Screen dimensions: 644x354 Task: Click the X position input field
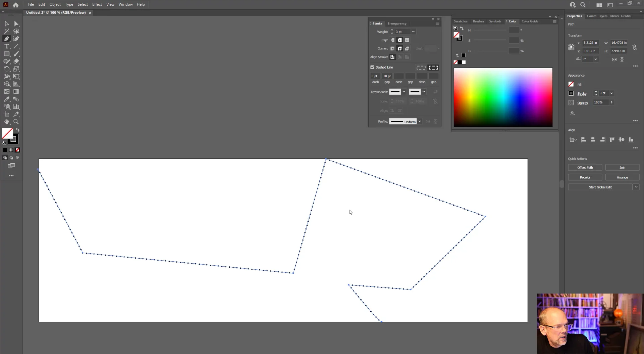[x=591, y=43]
